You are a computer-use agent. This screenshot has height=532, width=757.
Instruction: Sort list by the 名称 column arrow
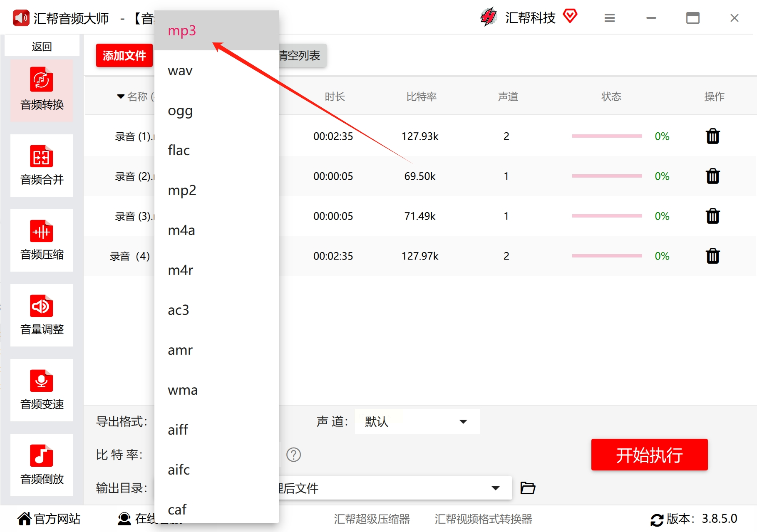(x=121, y=97)
